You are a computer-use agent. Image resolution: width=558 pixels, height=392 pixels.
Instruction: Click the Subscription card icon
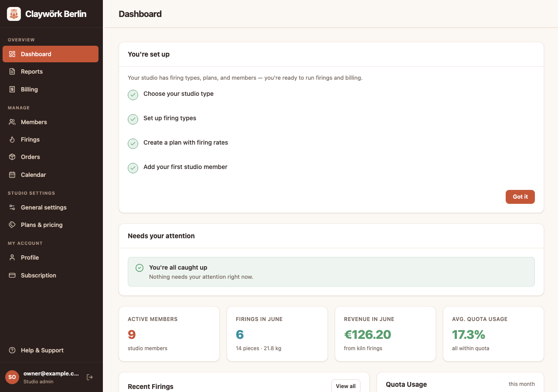pos(12,275)
